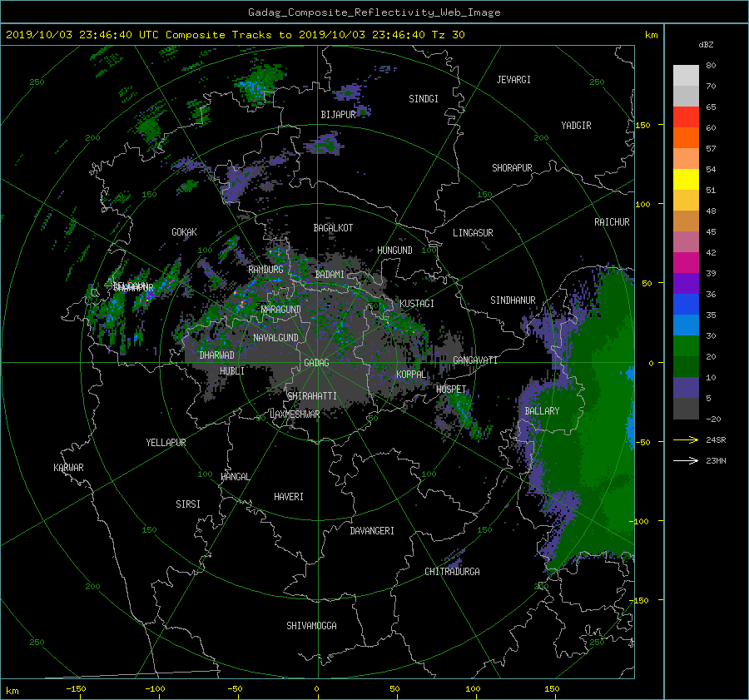Select the GOKAK label
This screenshot has height=700, width=749.
click(x=185, y=232)
